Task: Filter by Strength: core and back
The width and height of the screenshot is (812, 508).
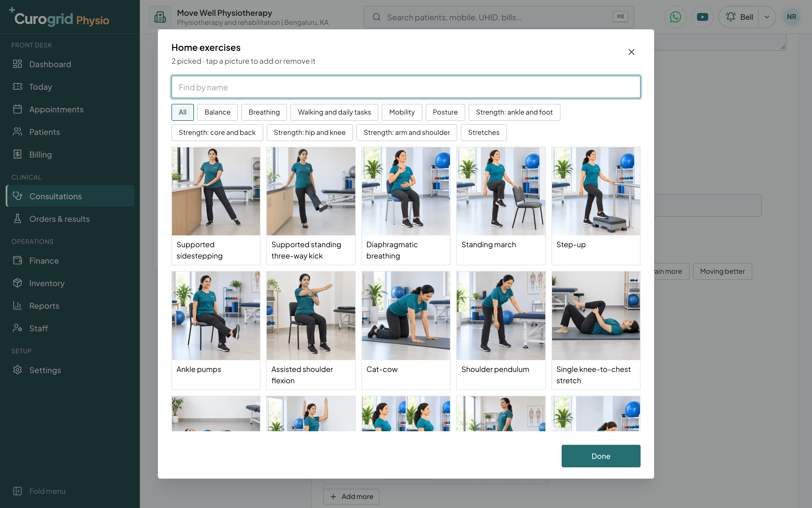Action: coord(217,132)
